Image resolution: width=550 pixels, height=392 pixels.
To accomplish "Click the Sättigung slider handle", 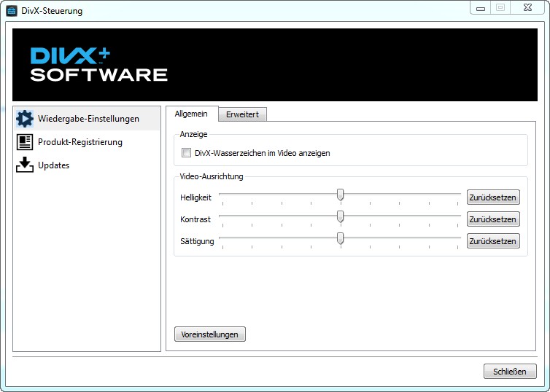I will 340,238.
